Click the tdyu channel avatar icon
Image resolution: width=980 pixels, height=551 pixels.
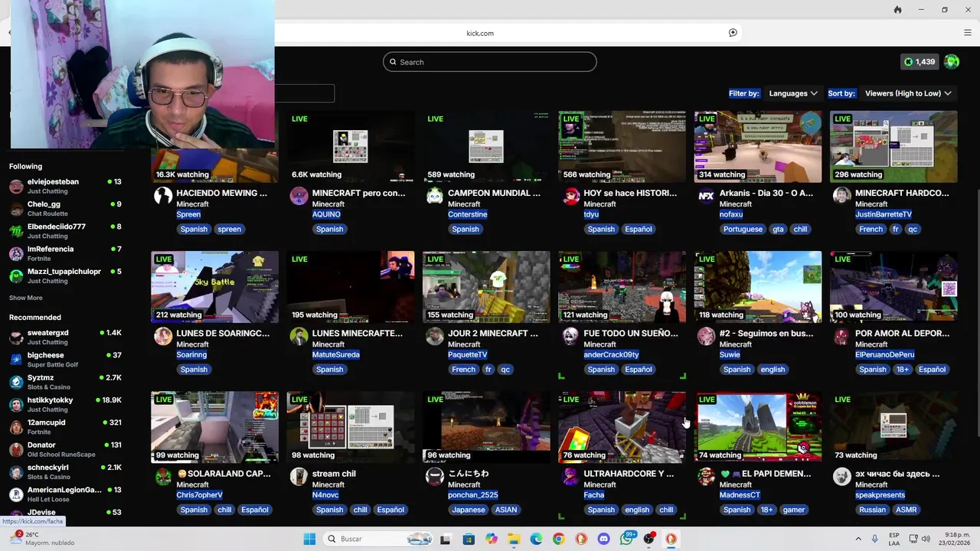570,196
